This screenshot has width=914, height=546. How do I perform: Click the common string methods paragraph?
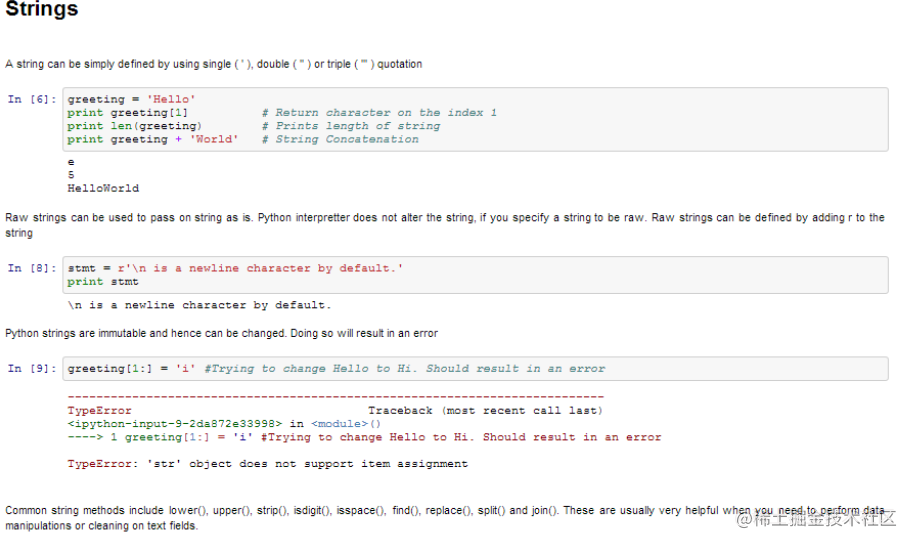[445, 517]
